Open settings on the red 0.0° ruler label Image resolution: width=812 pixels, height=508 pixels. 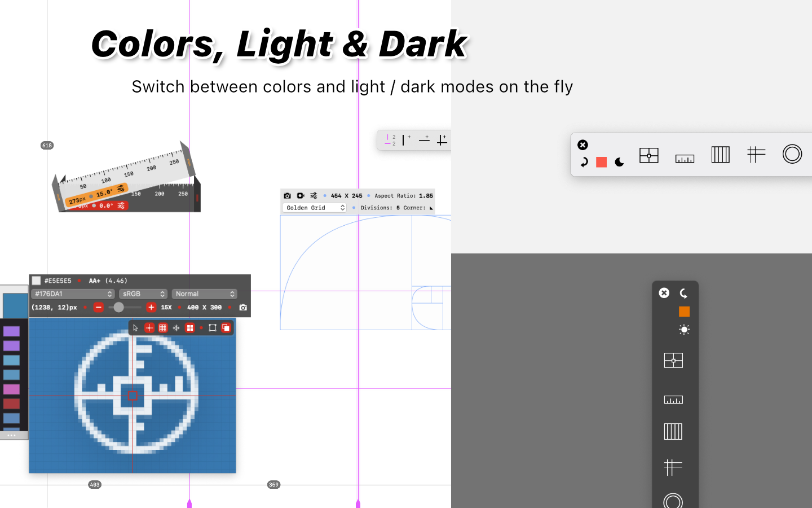(x=121, y=206)
